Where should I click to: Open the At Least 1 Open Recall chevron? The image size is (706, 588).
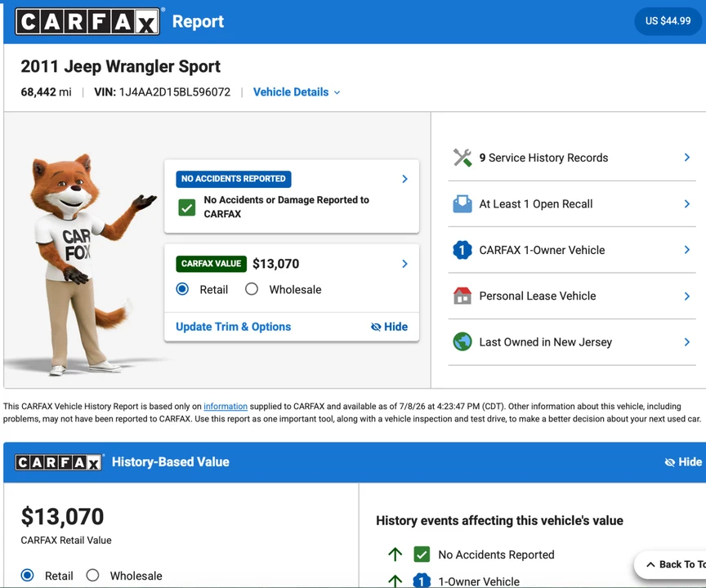687,204
